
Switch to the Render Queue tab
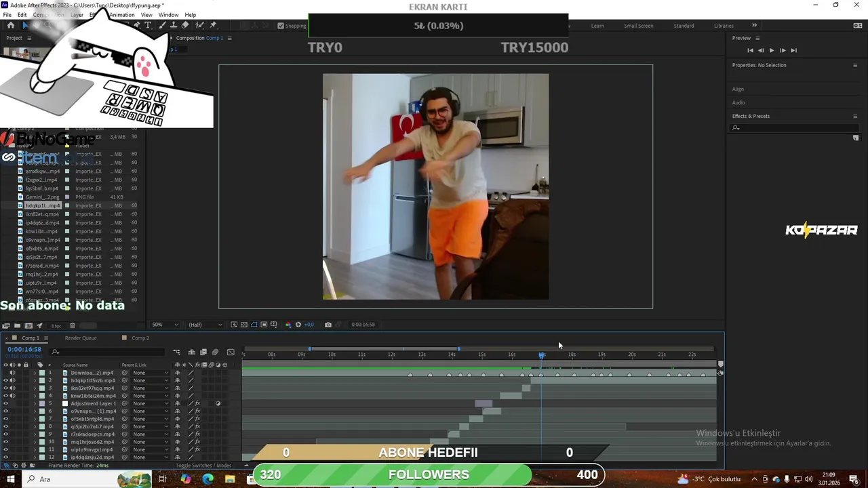point(81,338)
